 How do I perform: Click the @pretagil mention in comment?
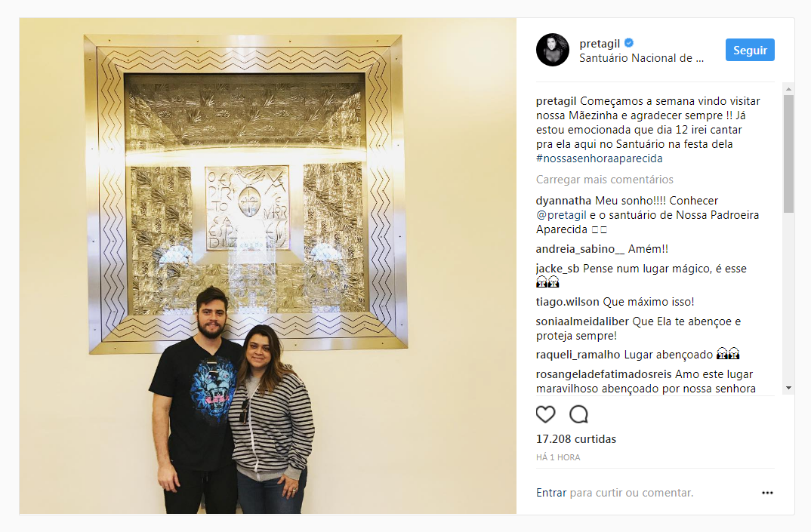(x=561, y=215)
